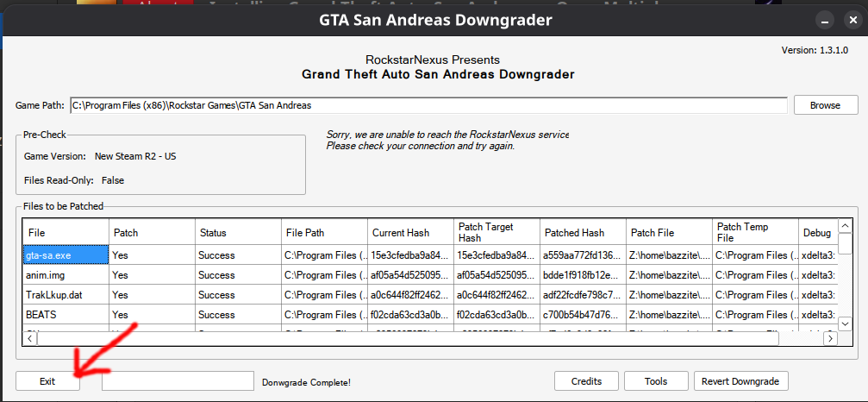Click the Patch File cell for anim.img
The image size is (868, 402).
point(670,275)
